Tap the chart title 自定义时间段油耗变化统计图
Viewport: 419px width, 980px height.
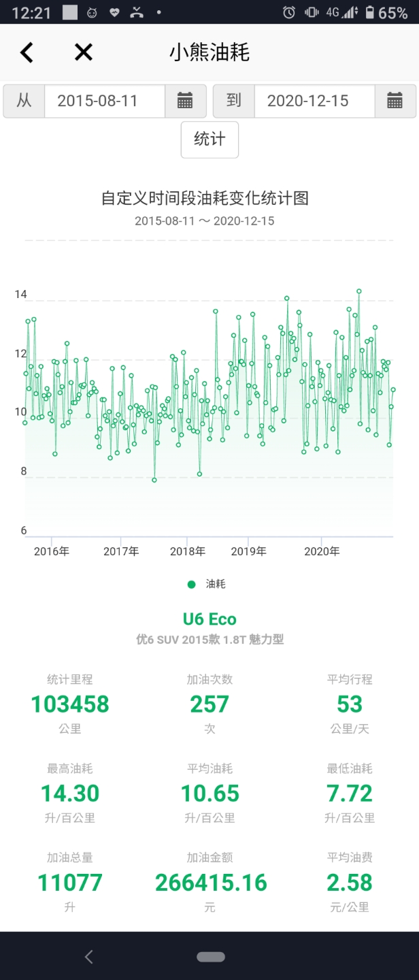[205, 198]
